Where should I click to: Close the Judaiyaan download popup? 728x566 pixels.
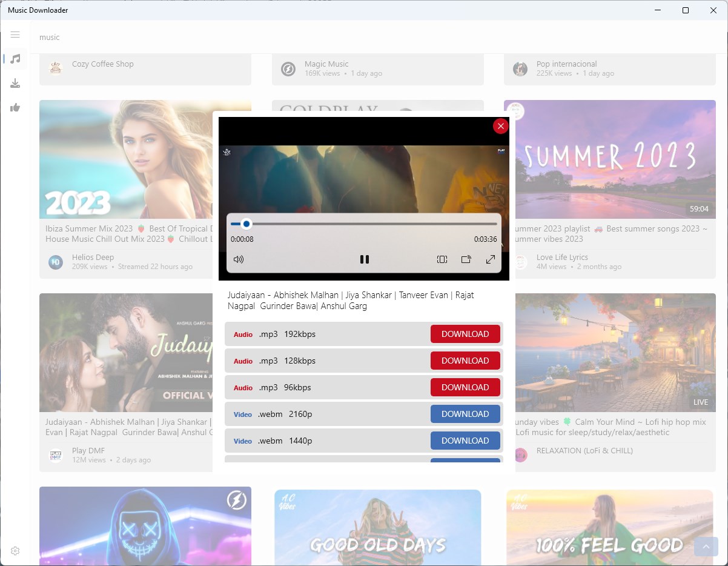[500, 126]
